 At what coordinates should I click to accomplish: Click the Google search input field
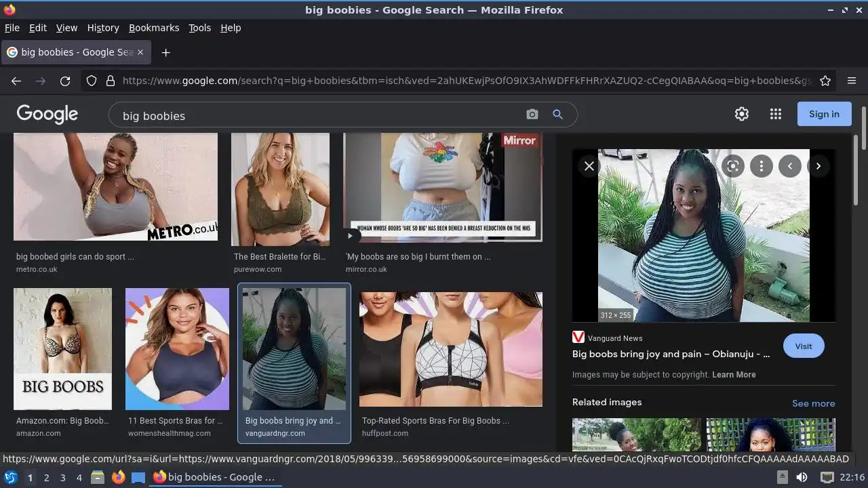point(319,115)
